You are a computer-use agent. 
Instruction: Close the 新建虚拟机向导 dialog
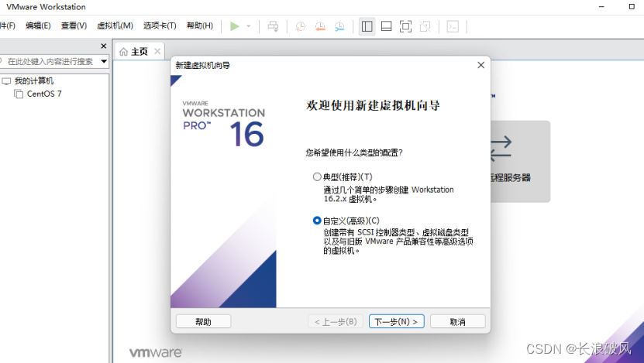[481, 65]
